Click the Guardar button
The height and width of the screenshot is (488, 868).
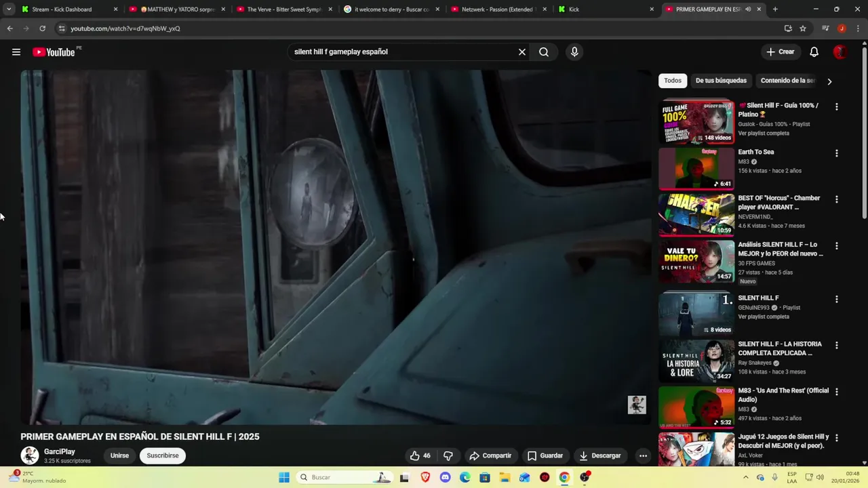tap(545, 455)
